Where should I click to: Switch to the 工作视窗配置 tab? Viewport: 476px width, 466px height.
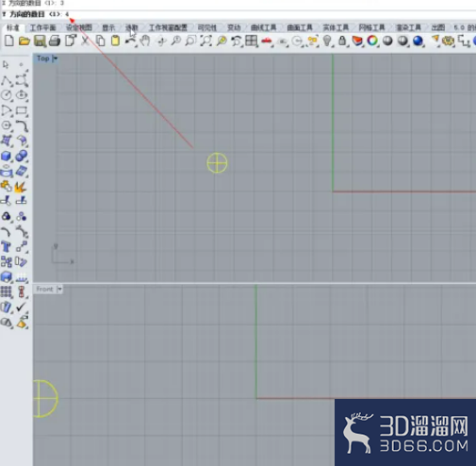[168, 27]
